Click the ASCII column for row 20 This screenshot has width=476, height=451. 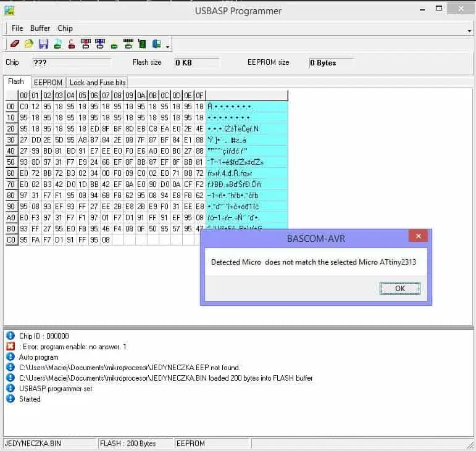pyautogui.click(x=247, y=129)
